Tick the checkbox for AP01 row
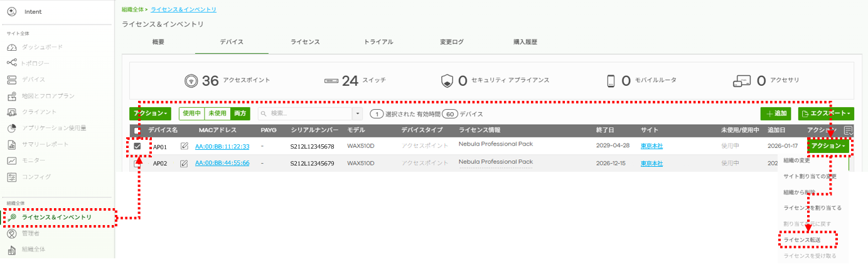This screenshot has height=279, width=868. pos(137,146)
